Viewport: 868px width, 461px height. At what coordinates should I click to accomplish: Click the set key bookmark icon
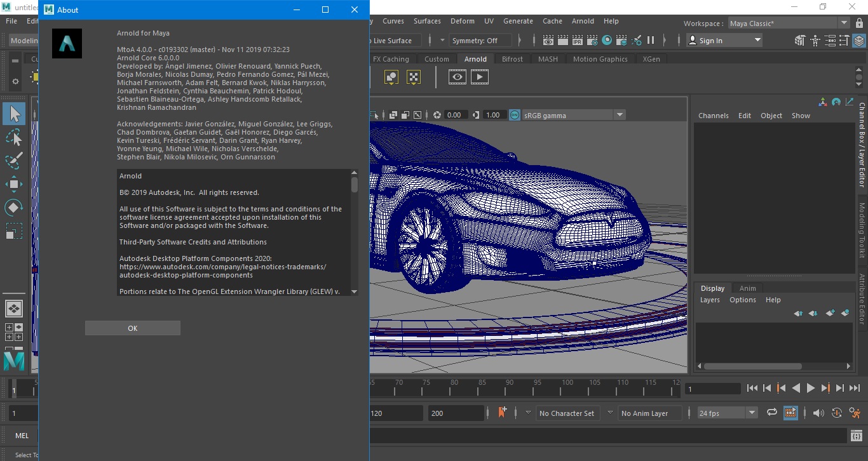[503, 413]
